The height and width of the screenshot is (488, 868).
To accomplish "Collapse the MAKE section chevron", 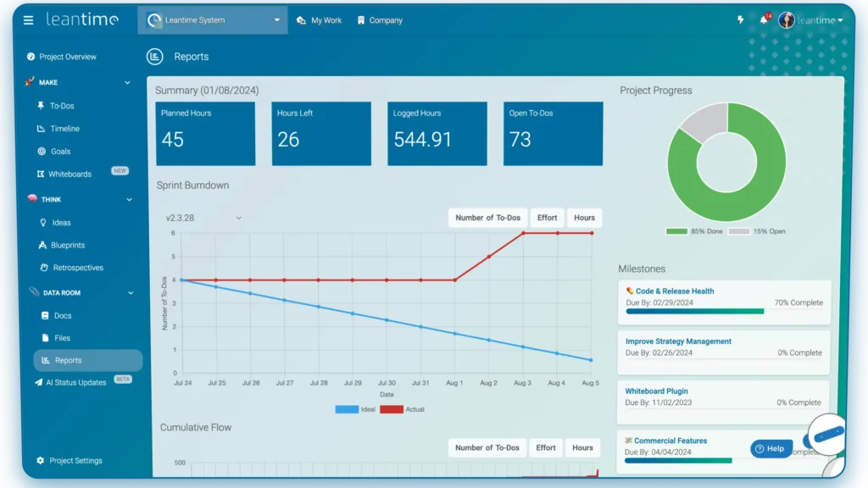I will point(127,82).
